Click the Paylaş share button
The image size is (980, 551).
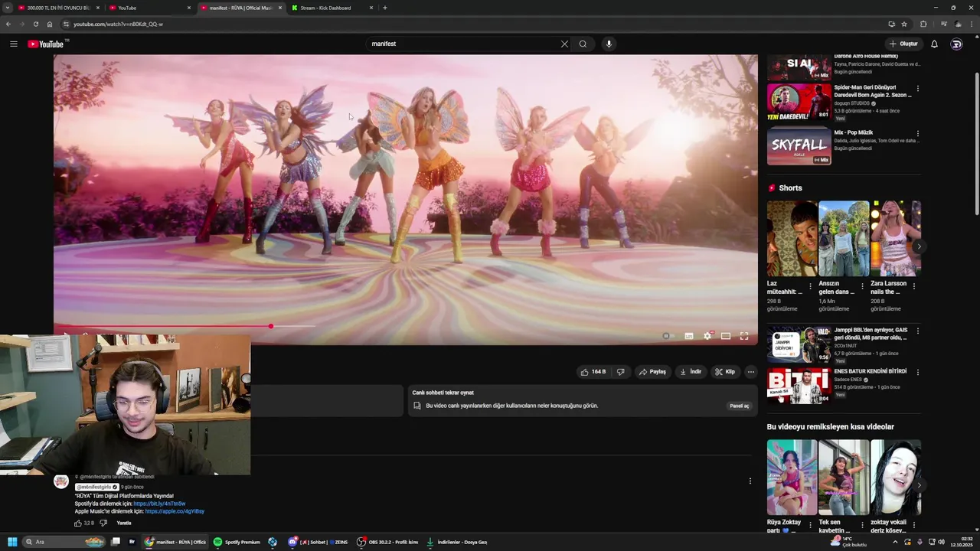653,372
